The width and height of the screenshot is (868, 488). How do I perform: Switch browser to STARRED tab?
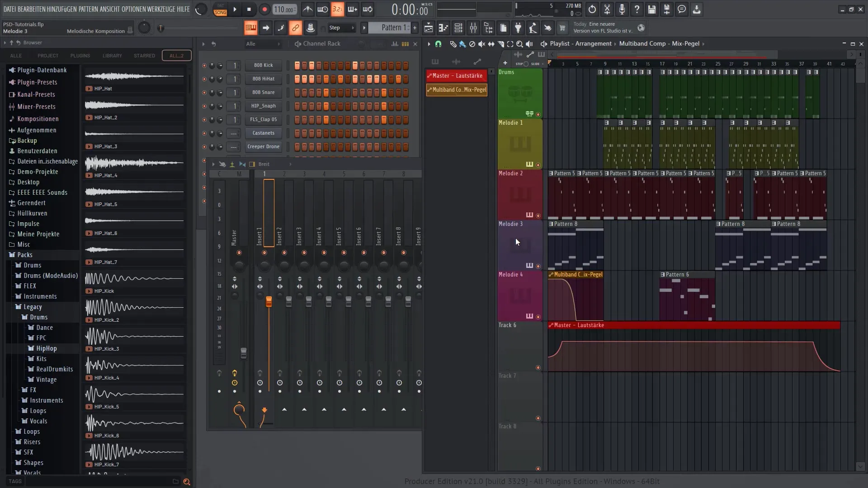(144, 56)
